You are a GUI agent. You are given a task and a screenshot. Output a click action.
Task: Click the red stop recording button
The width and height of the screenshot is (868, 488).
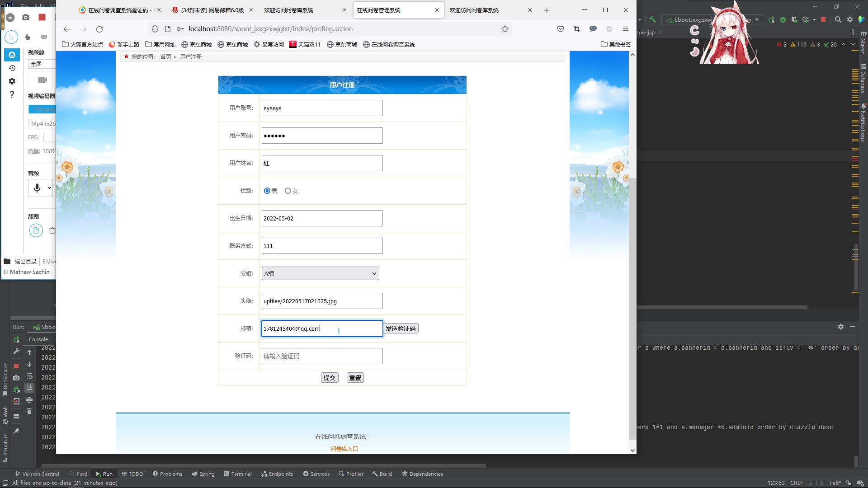click(x=42, y=17)
